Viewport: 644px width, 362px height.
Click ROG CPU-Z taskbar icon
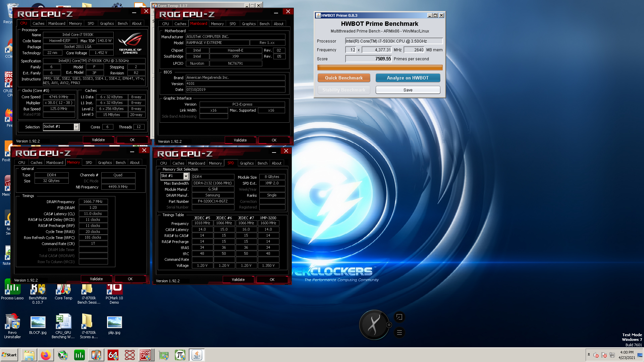click(x=146, y=355)
